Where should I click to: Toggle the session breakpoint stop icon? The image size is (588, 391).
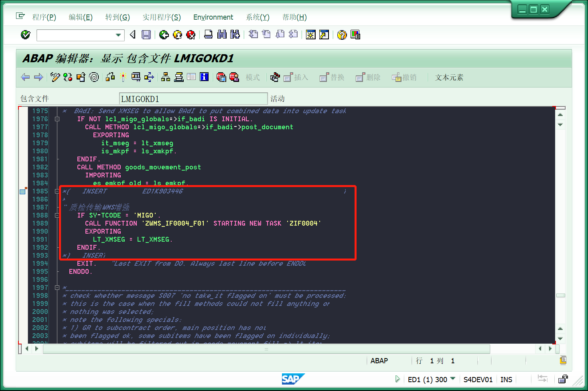(221, 77)
